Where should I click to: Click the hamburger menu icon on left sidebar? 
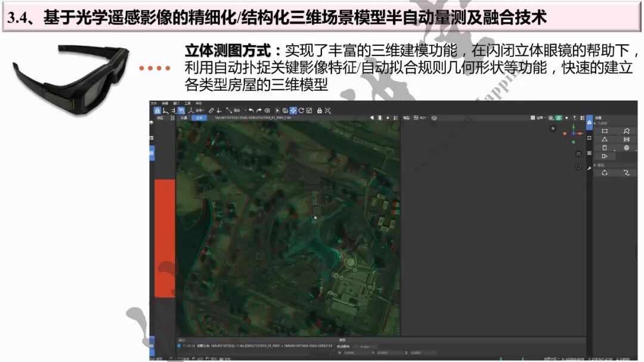pyautogui.click(x=151, y=138)
